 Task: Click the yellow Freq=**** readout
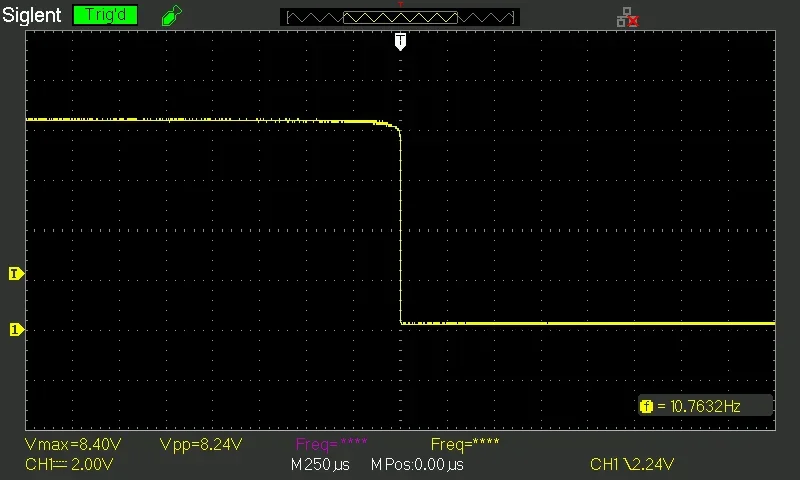465,444
